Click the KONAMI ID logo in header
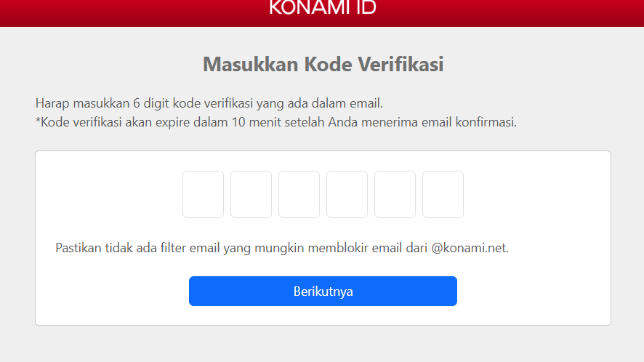 [x=323, y=7]
